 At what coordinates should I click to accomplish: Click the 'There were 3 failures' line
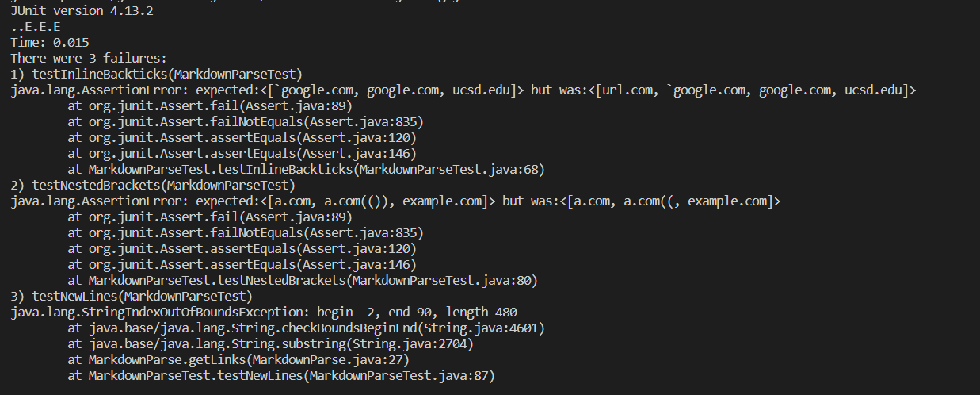(x=89, y=58)
